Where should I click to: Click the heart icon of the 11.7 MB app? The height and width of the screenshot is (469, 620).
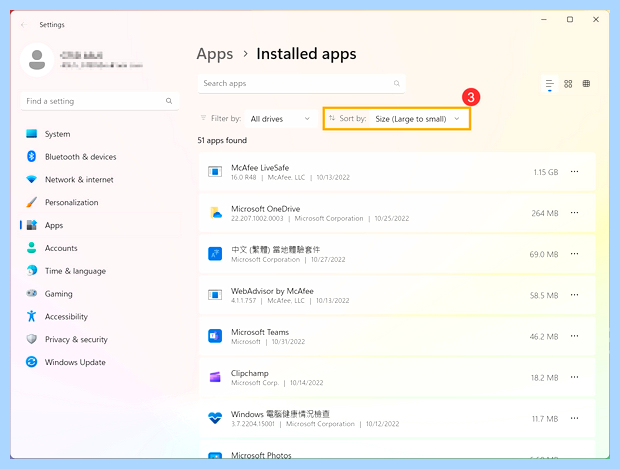click(x=215, y=418)
